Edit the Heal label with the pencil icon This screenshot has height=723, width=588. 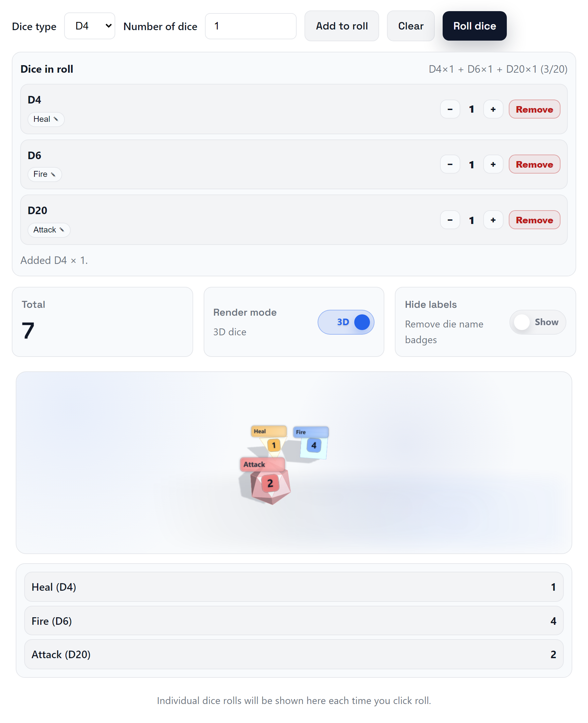click(x=56, y=119)
